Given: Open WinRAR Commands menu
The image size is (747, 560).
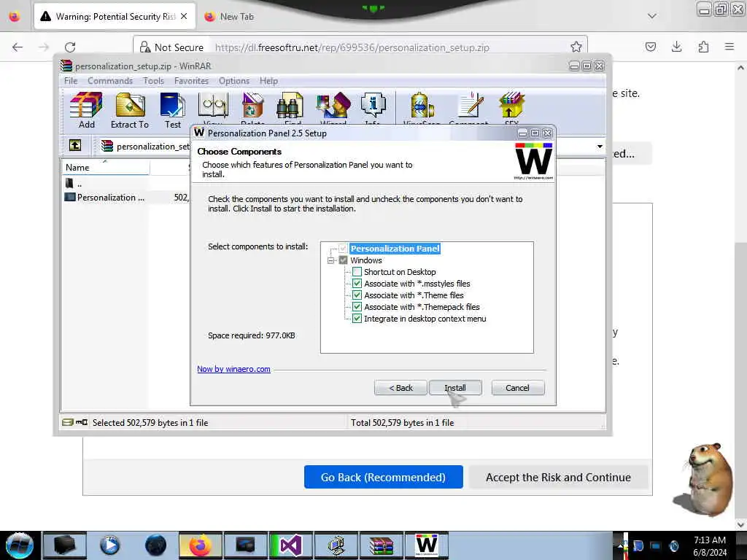Looking at the screenshot, I should [110, 81].
